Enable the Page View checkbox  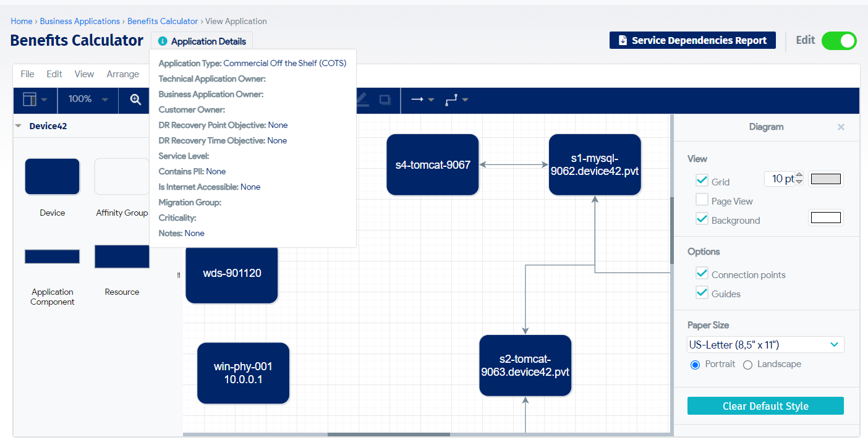click(702, 200)
